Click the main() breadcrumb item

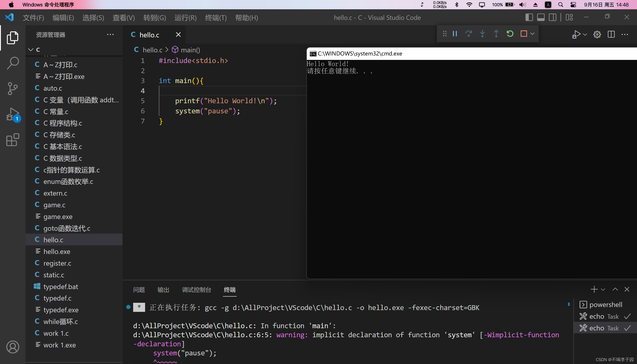pos(190,50)
